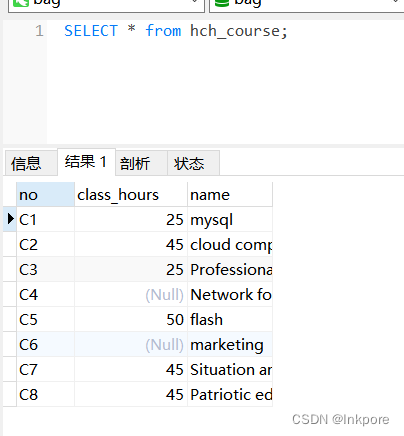Click line number 1 in the editor gutter
The height and width of the screenshot is (436, 404).
(39, 31)
